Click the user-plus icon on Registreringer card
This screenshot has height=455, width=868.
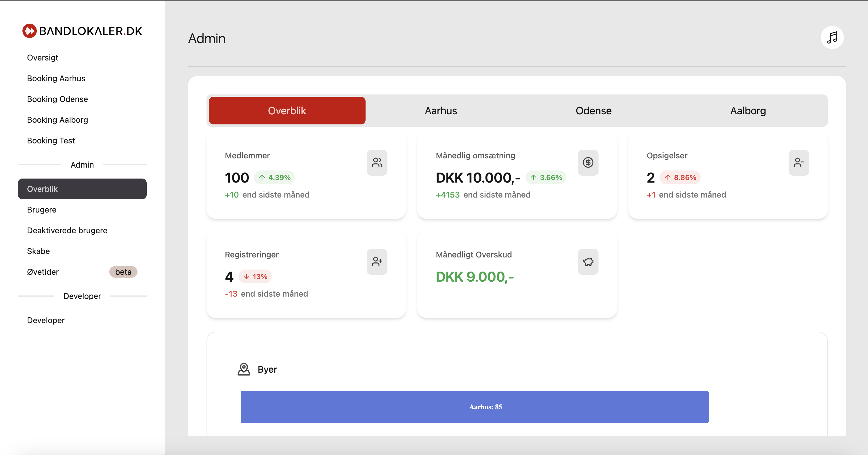click(x=377, y=262)
